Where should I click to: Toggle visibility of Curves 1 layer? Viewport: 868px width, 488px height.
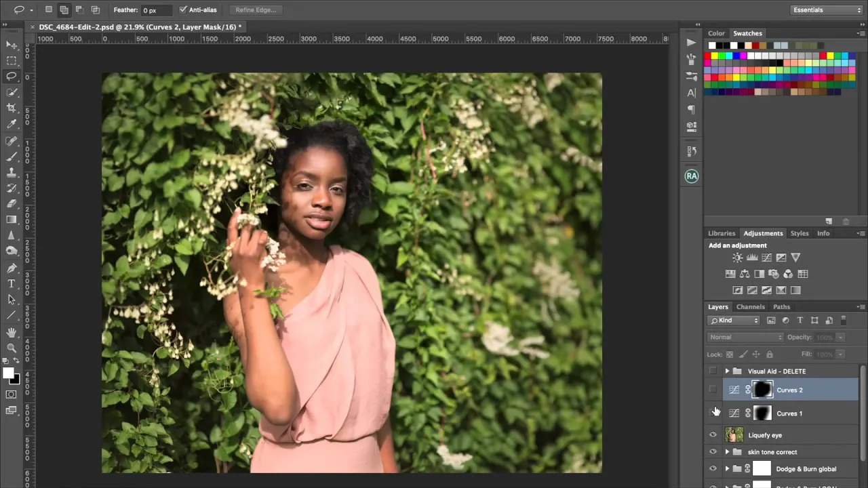[x=713, y=413]
